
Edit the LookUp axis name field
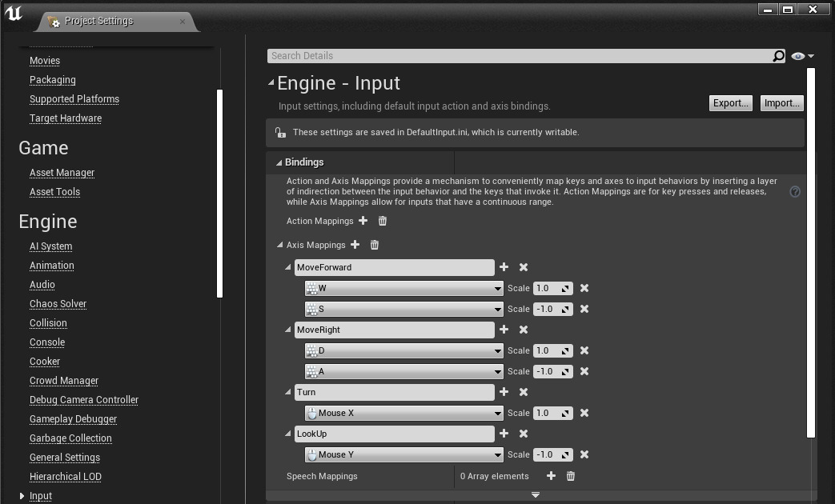(394, 434)
